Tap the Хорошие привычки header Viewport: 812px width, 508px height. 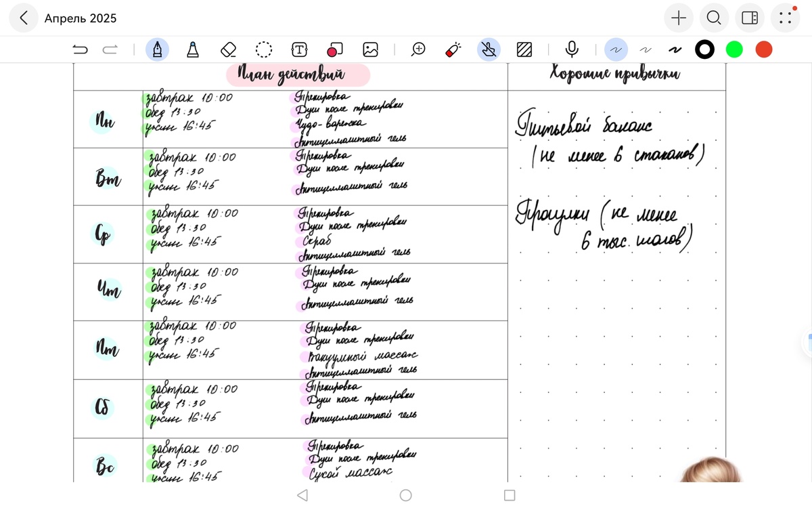point(614,74)
